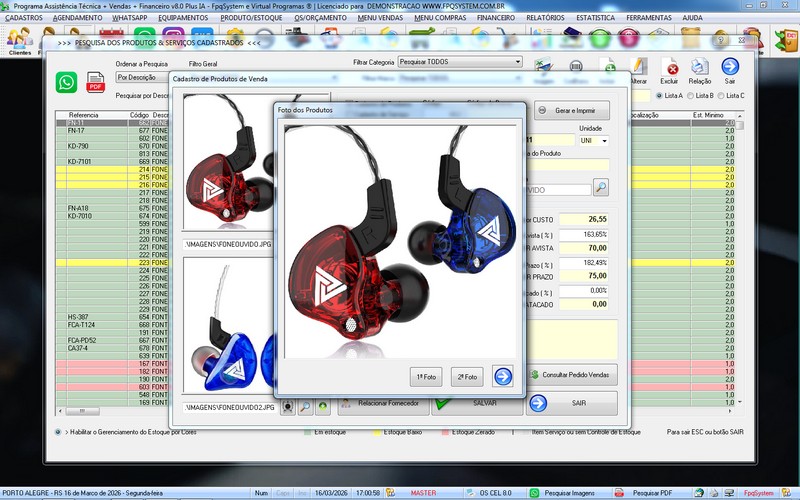Click the Exit door icon at the main toolbar's far right
Viewport: 800px width, 500px height.
[x=786, y=40]
